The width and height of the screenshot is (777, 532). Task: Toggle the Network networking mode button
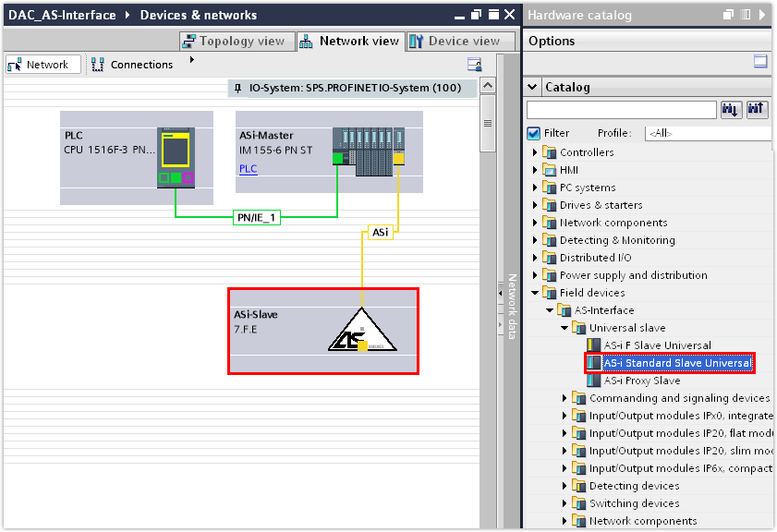(x=39, y=65)
